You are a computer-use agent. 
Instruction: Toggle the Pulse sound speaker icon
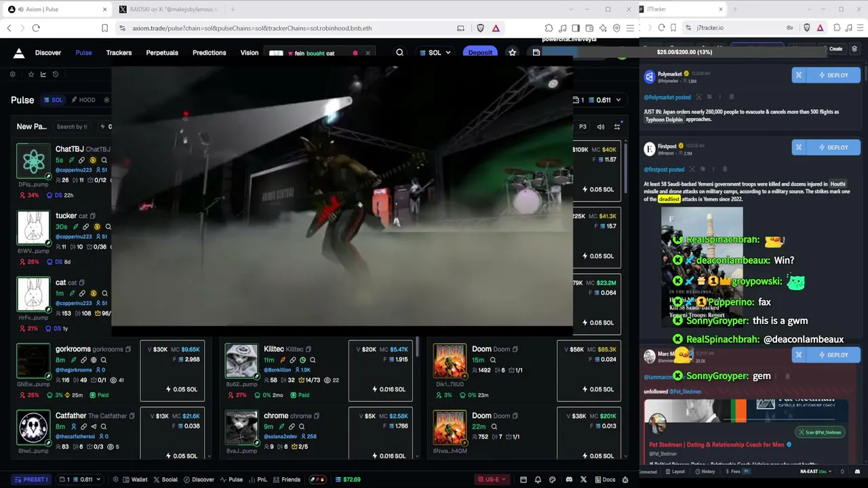click(x=601, y=127)
